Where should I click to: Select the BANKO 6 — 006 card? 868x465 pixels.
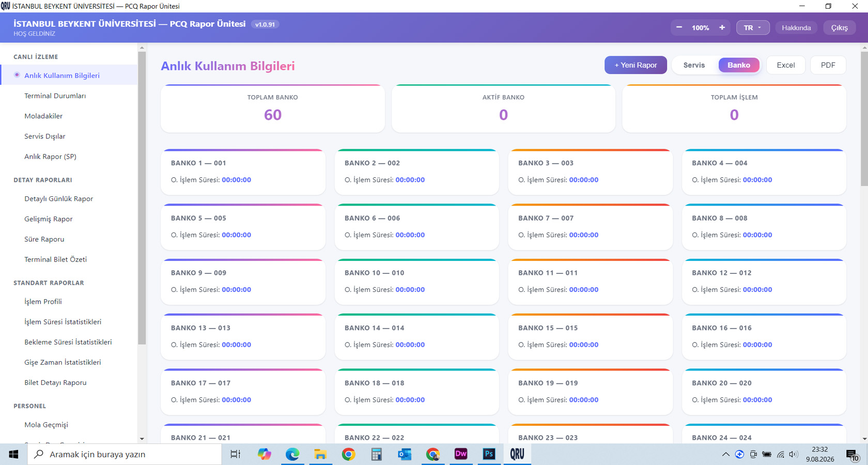point(417,227)
